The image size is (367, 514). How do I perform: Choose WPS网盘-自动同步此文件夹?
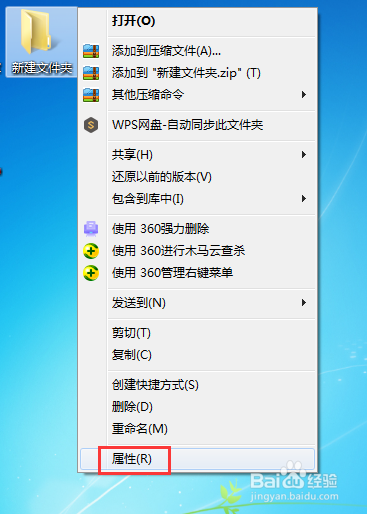click(x=198, y=125)
